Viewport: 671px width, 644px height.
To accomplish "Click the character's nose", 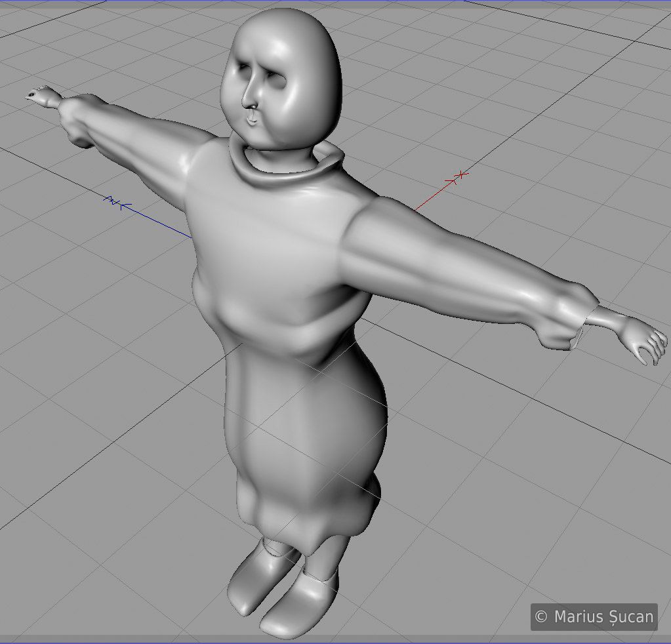I will click(249, 100).
